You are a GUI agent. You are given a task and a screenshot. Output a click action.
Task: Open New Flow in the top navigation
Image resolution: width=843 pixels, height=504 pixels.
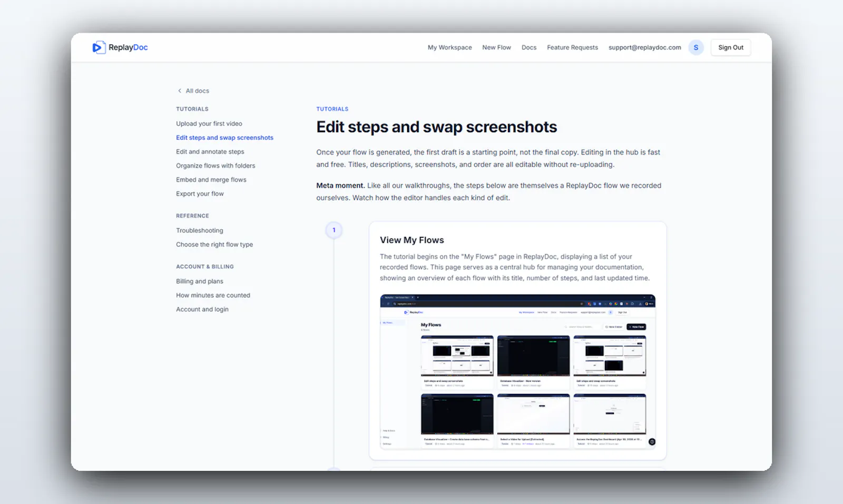click(496, 47)
